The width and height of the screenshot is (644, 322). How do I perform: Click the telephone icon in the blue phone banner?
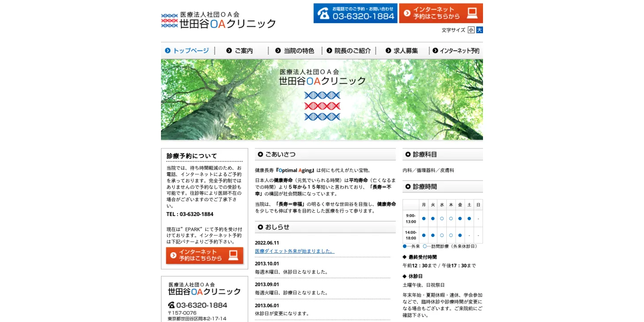(323, 13)
